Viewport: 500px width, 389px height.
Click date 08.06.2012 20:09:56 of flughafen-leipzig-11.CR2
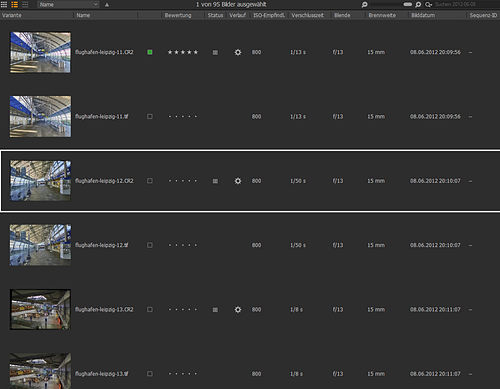point(435,52)
